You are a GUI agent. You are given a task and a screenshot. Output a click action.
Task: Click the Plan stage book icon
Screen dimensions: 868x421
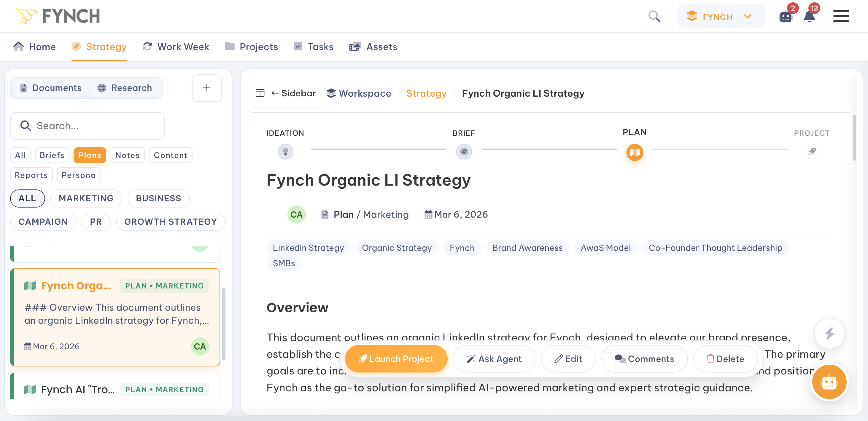635,152
